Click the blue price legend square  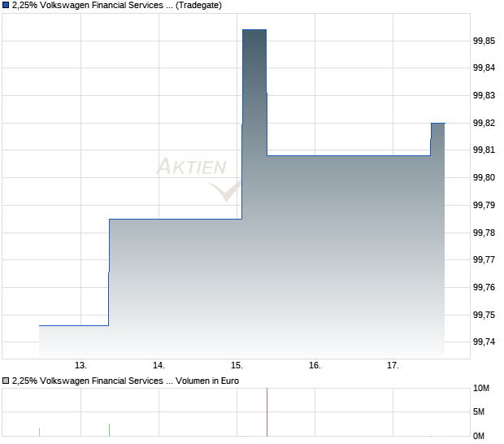pyautogui.click(x=6, y=5)
